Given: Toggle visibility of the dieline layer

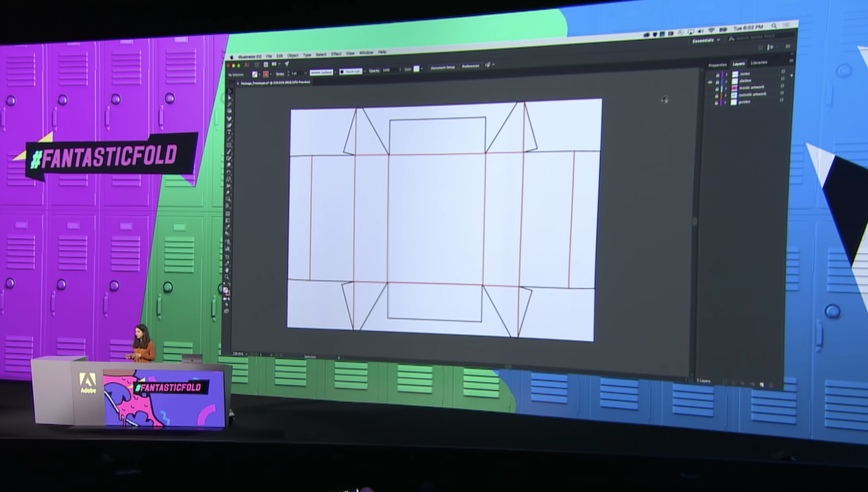Looking at the screenshot, I should pos(710,82).
